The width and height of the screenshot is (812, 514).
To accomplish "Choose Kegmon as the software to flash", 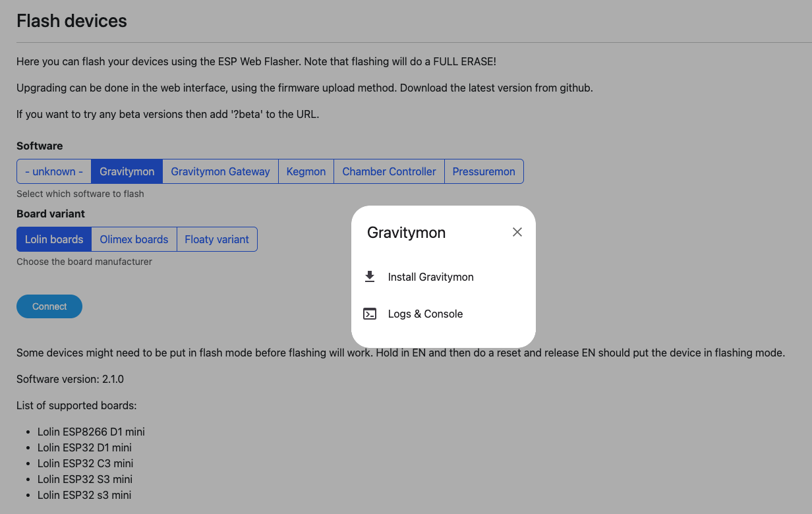I will click(306, 171).
